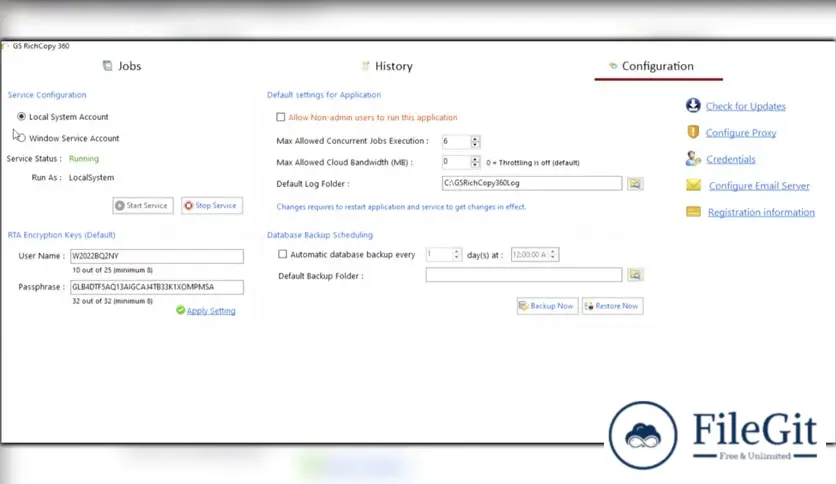Decrease Max Allowed Cloud Bandwidth stepper
836x484 pixels.
tap(475, 165)
